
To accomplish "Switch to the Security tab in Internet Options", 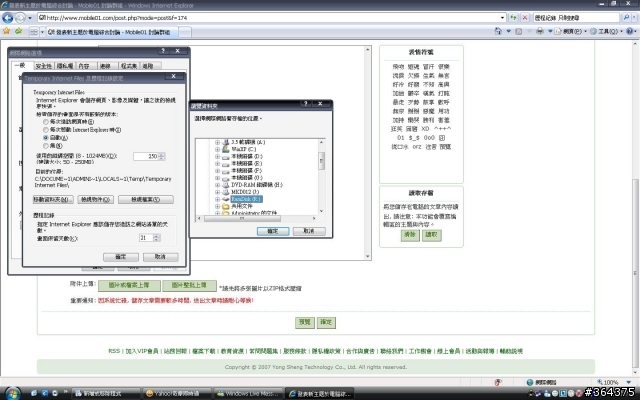I will coord(44,66).
